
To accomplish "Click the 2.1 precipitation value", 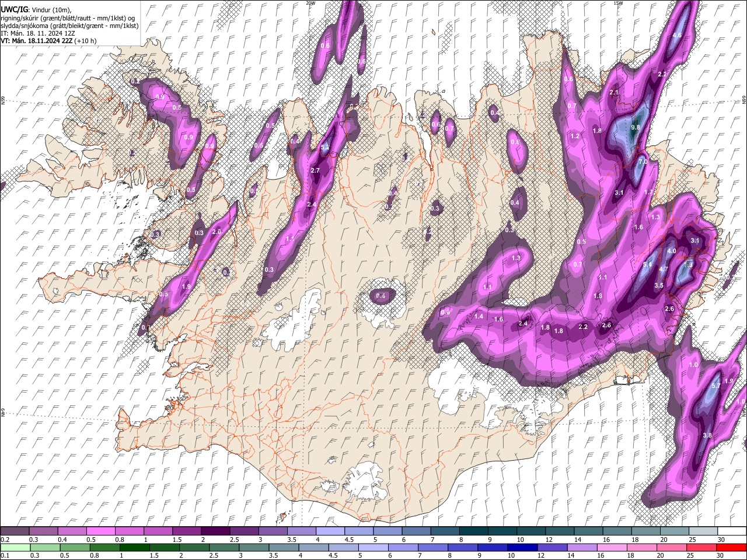I will (x=614, y=93).
